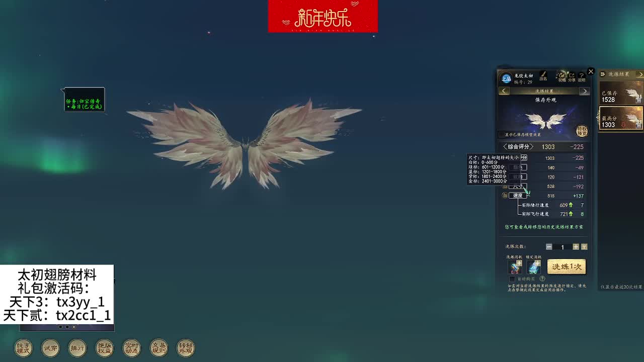
Task: Click the 速度 attribute tag
Action: [518, 196]
